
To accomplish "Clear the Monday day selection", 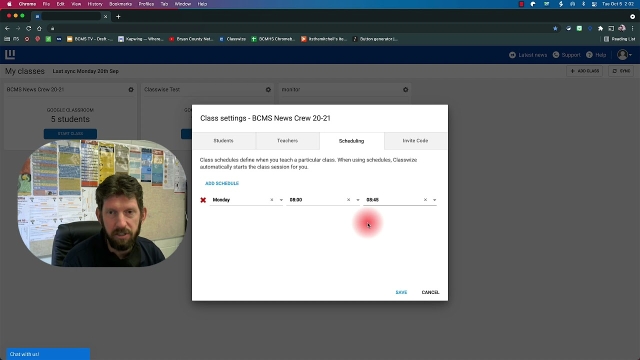I will [272, 200].
